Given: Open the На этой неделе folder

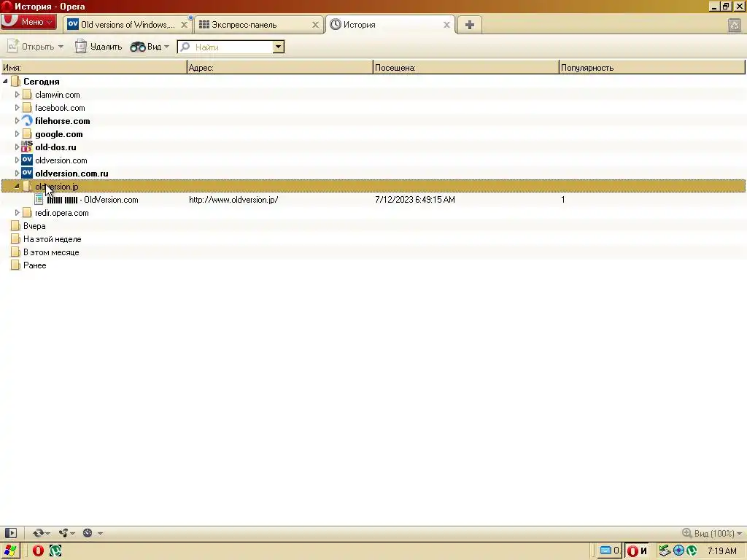Looking at the screenshot, I should click(x=53, y=239).
